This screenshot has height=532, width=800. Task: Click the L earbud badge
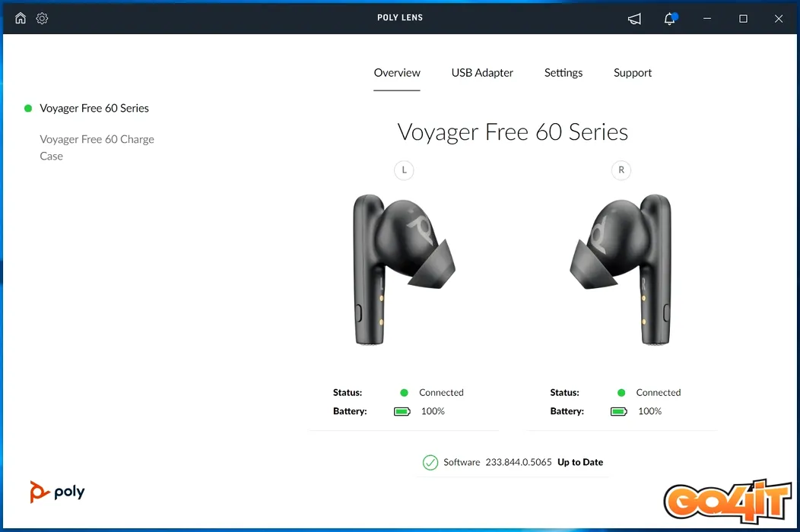coord(404,169)
